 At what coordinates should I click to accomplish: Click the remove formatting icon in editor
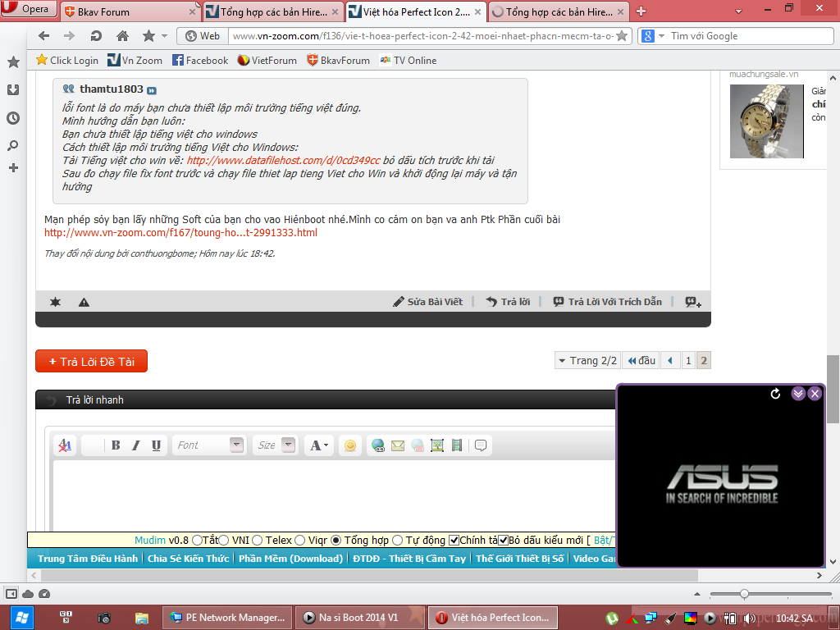[x=65, y=445]
